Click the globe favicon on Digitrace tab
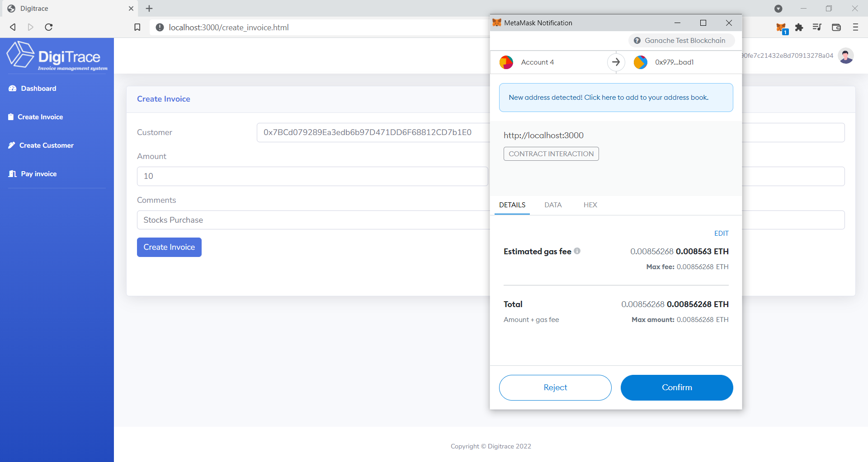Image resolution: width=868 pixels, height=462 pixels. tap(11, 9)
